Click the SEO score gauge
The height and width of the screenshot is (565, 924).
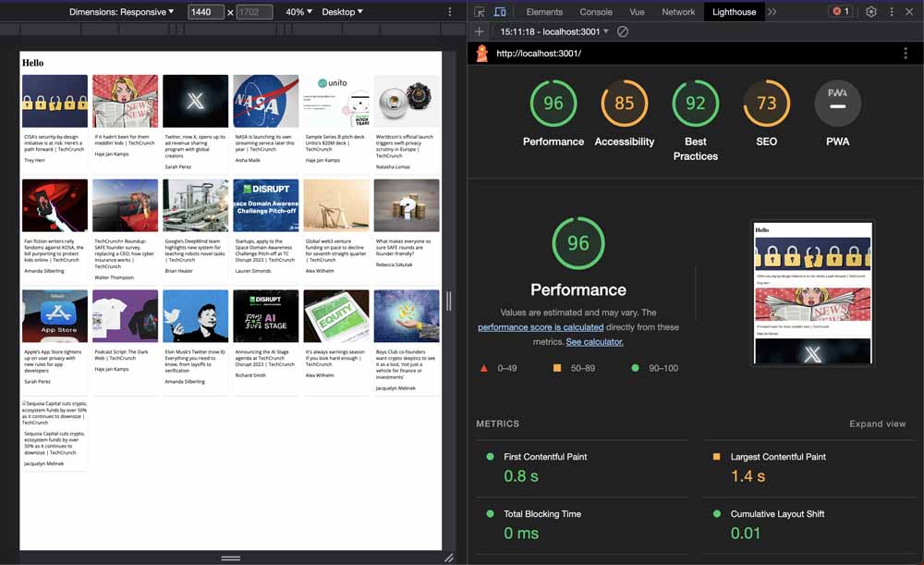pos(767,102)
